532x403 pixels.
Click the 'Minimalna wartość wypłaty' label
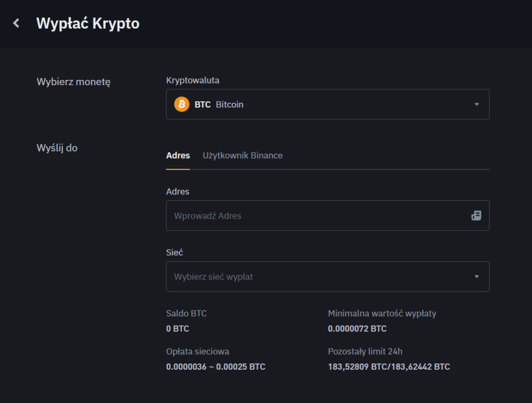click(x=382, y=313)
